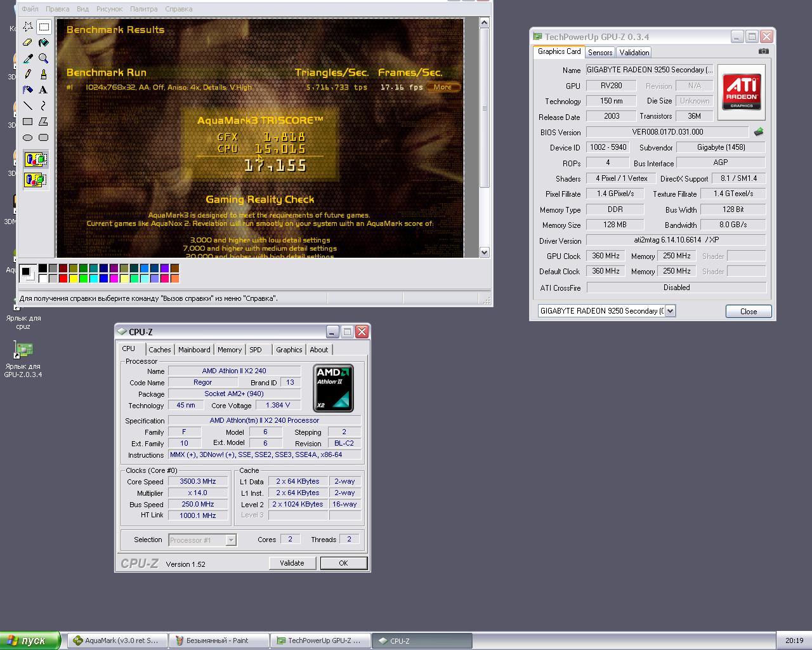The height and width of the screenshot is (650, 812).
Task: Select the Brush tool in Paint
Action: [44, 74]
